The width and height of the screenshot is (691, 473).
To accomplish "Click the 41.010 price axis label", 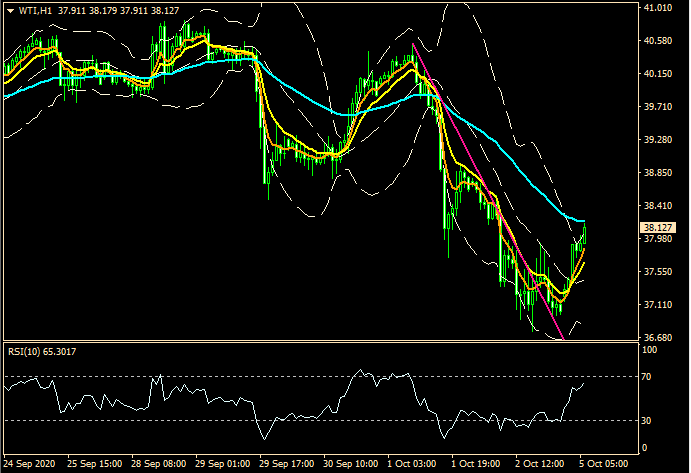I will point(658,8).
